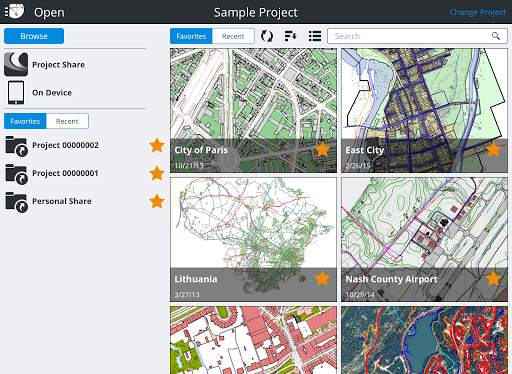Toggle Personal Share favorite star

pyautogui.click(x=157, y=201)
